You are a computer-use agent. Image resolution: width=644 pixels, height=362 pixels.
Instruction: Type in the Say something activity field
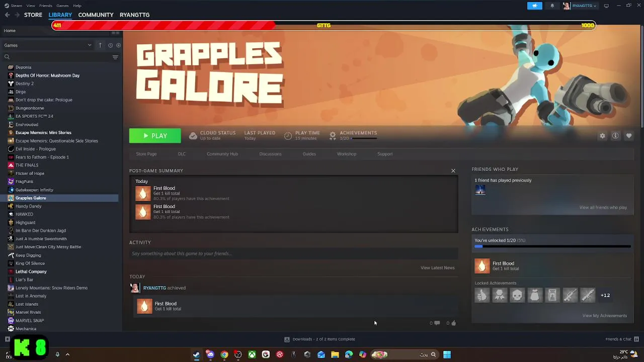click(293, 253)
